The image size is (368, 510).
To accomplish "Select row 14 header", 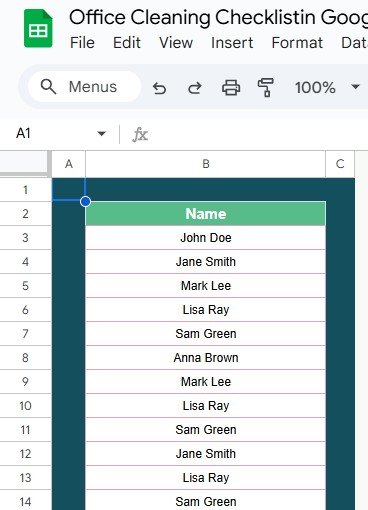I will pyautogui.click(x=25, y=500).
